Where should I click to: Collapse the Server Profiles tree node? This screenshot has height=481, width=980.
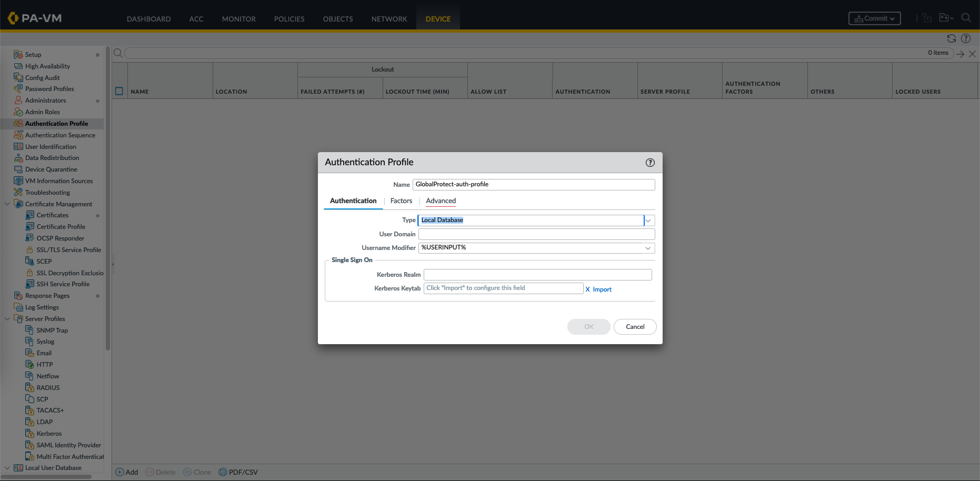tap(7, 318)
